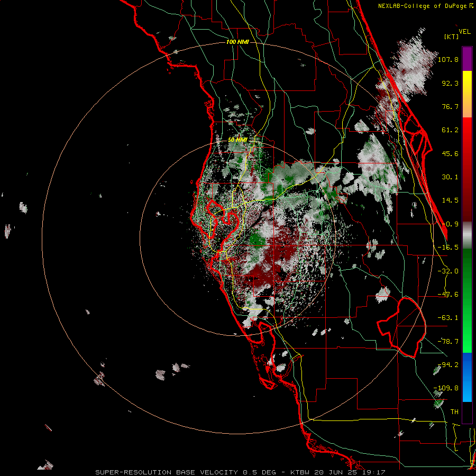Pick the black TH segment of the color bar
The image size is (476, 476).
(x=467, y=413)
